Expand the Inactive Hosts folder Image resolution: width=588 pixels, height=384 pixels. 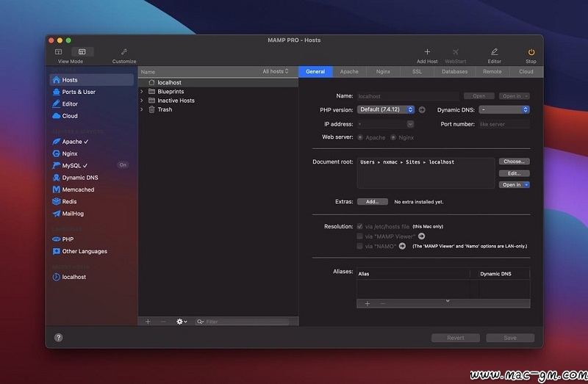pyautogui.click(x=142, y=101)
